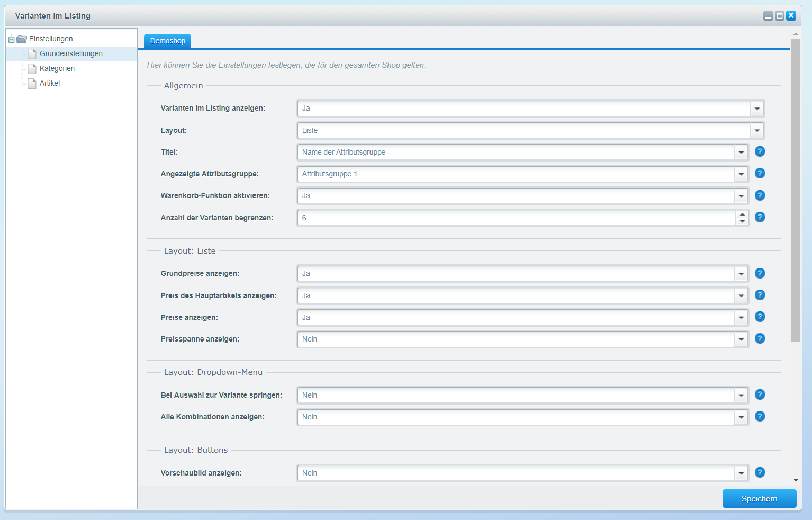Image resolution: width=812 pixels, height=520 pixels.
Task: Open help for Vorschaubild anzeigen
Action: pos(760,472)
